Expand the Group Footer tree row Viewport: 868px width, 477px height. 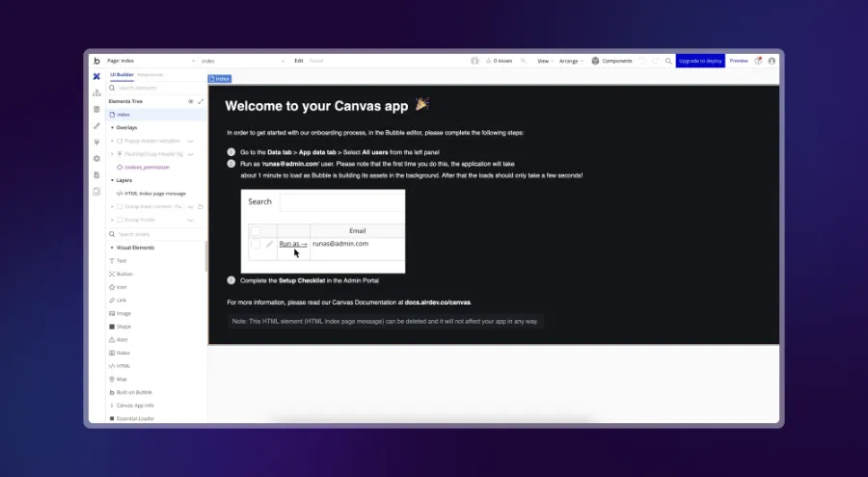pyautogui.click(x=113, y=220)
